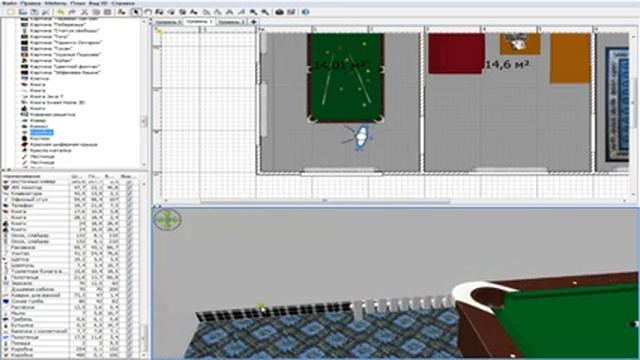Open the Справка menu
The width and height of the screenshot is (640, 360).
(122, 3)
